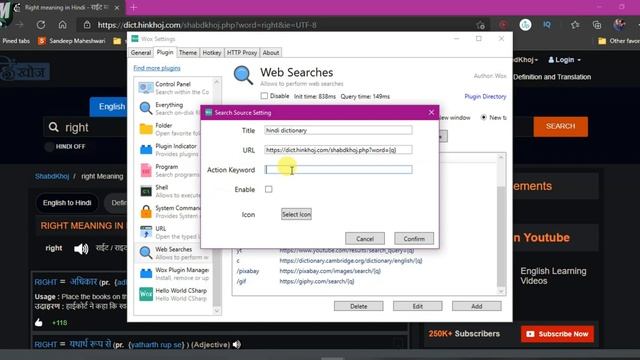Click into the Action Keyword field
640x360 pixels.
pyautogui.click(x=338, y=169)
